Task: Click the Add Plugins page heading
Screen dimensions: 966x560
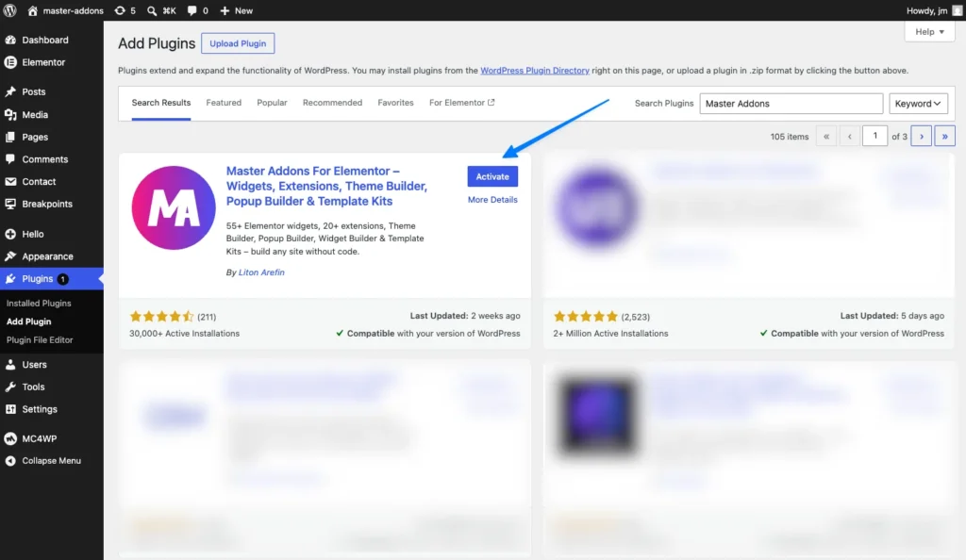Action: click(157, 43)
